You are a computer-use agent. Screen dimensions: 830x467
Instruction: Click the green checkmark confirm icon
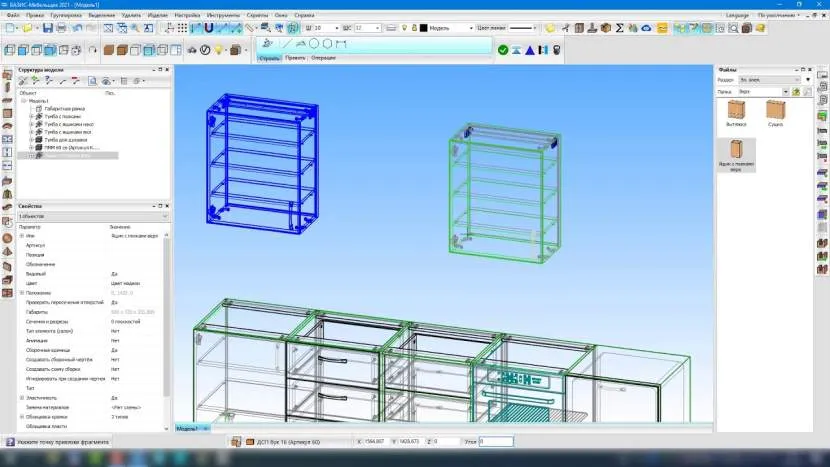click(x=503, y=48)
